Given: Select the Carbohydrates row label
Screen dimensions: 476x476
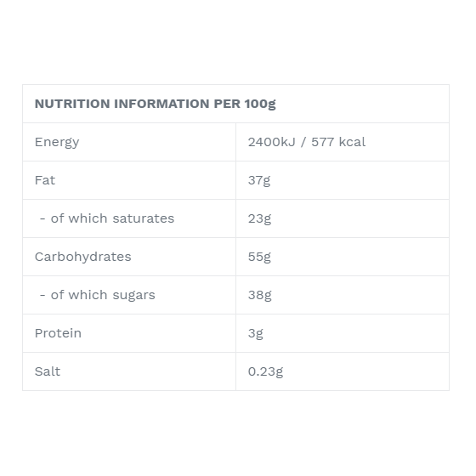Looking at the screenshot, I should click(83, 257).
